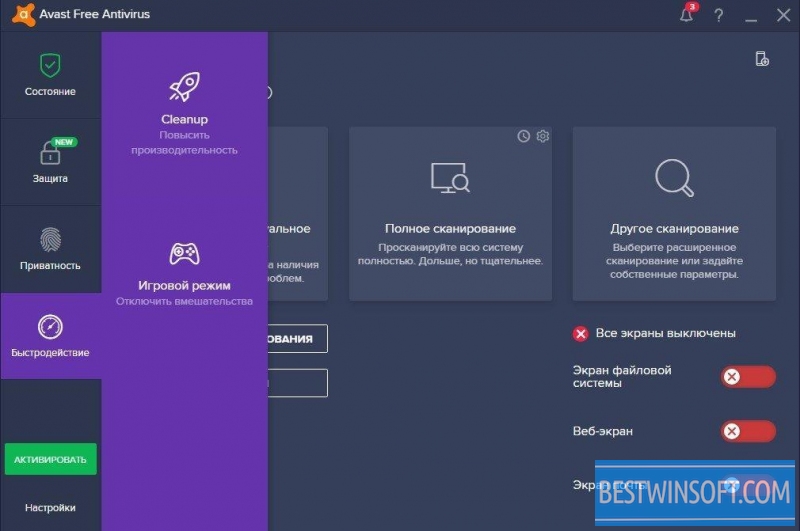Click 'Отключить вмешательства' subtitle
This screenshot has width=800, height=531.
[x=184, y=301]
